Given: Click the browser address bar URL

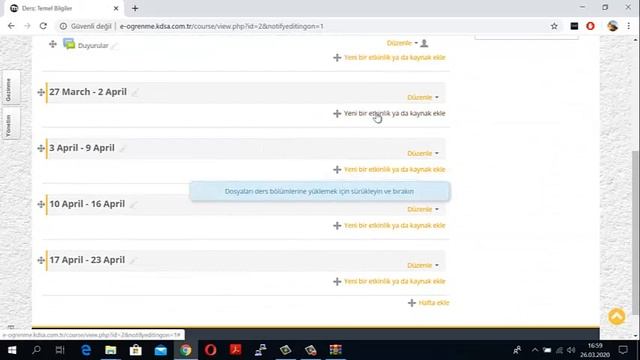Looking at the screenshot, I should (222, 26).
